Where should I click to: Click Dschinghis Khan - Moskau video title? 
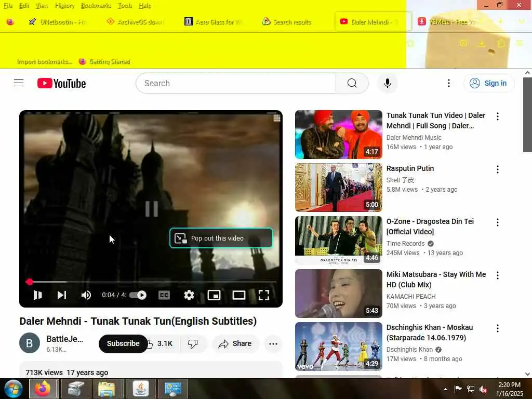coord(430,332)
